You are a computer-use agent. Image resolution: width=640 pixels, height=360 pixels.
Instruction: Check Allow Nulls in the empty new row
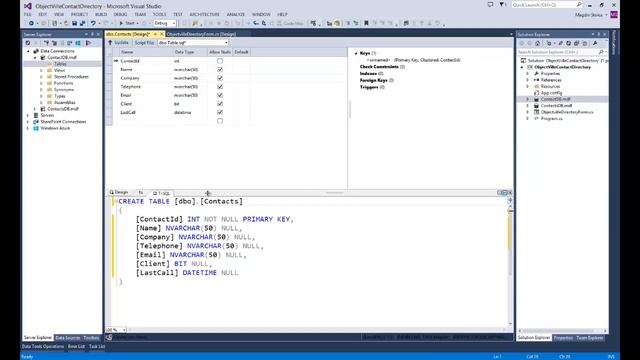click(220, 121)
